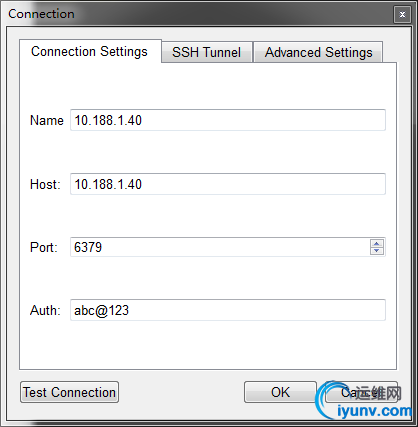Focus the Host address field

pyautogui.click(x=228, y=184)
